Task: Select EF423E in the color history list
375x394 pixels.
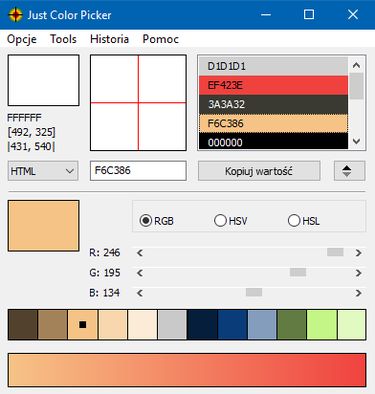Action: click(273, 85)
